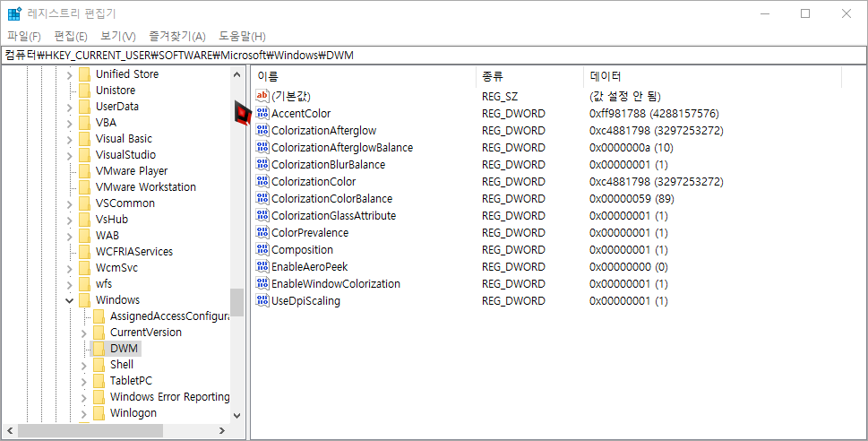868x441 pixels.
Task: Click the ColorPrevalence value icon
Action: tap(262, 232)
